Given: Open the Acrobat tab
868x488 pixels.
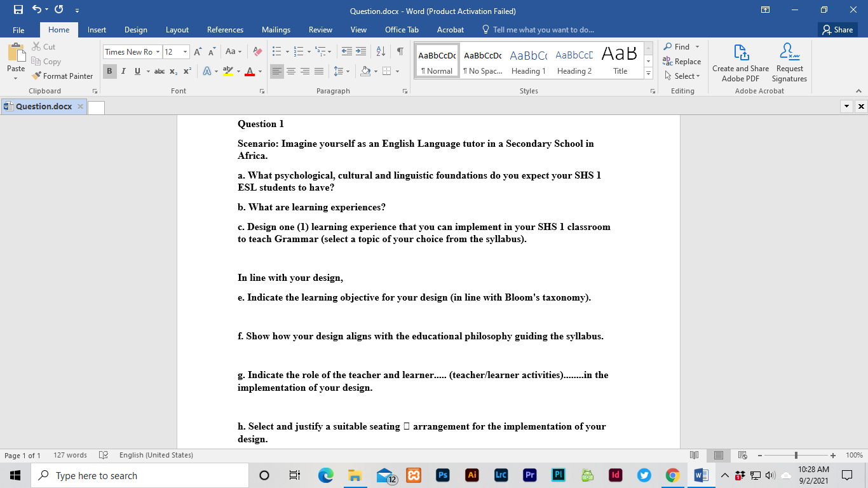Looking at the screenshot, I should (x=451, y=30).
